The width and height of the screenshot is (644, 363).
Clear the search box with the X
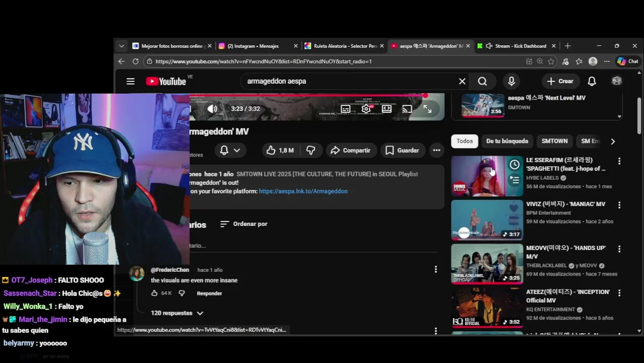click(x=462, y=81)
